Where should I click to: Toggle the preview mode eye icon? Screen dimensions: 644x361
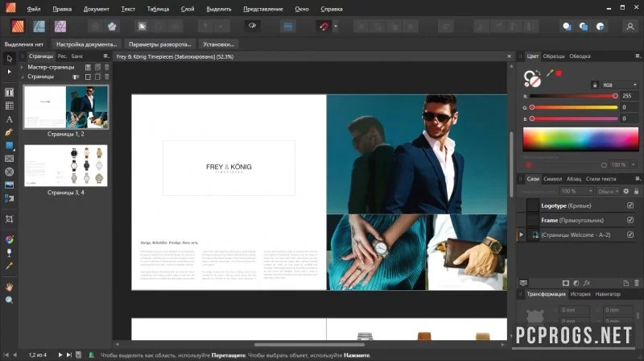[x=252, y=26]
